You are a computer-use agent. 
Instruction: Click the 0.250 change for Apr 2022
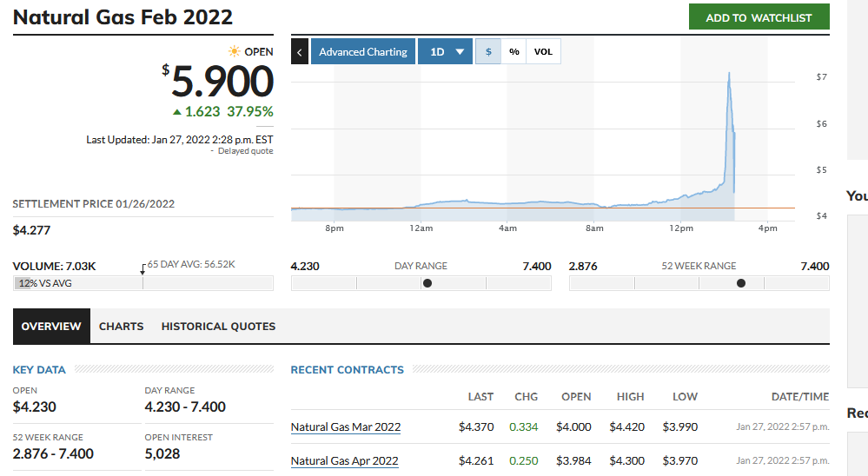click(x=524, y=460)
